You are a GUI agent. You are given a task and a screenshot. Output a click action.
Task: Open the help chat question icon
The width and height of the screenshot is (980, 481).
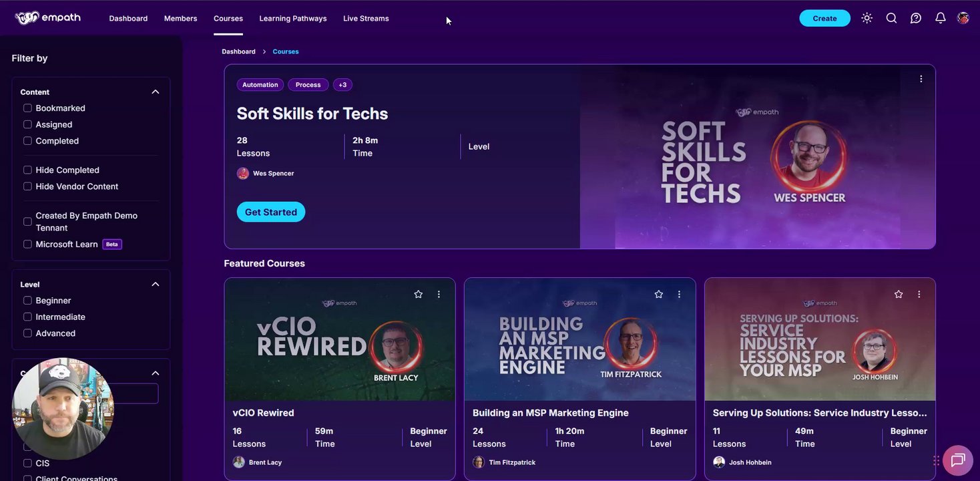(916, 18)
